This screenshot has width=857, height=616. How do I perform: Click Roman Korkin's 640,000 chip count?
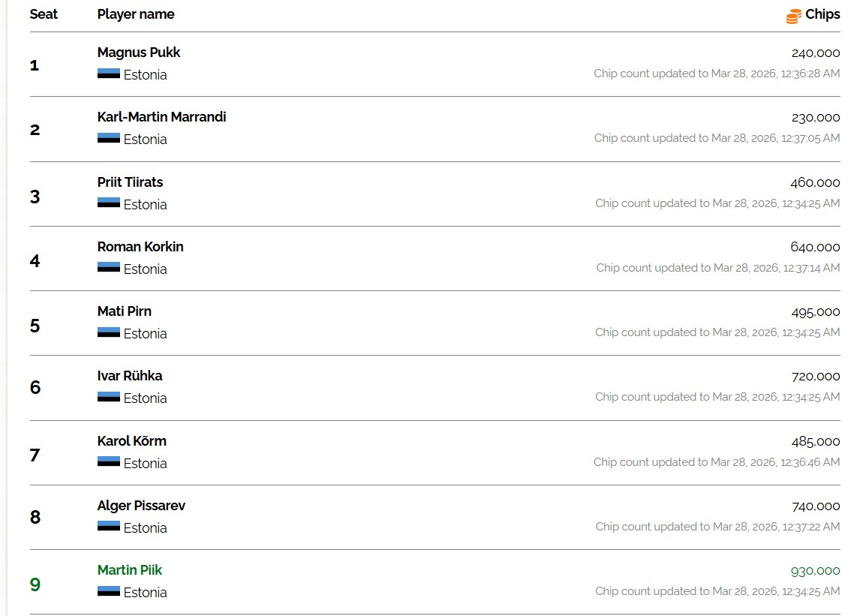point(815,247)
